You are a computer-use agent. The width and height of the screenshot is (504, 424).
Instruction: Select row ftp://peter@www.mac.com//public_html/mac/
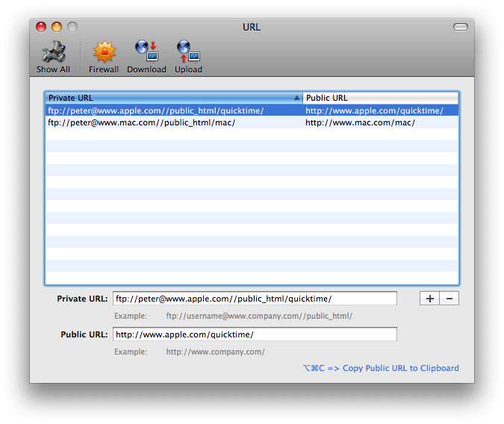pyautogui.click(x=252, y=122)
